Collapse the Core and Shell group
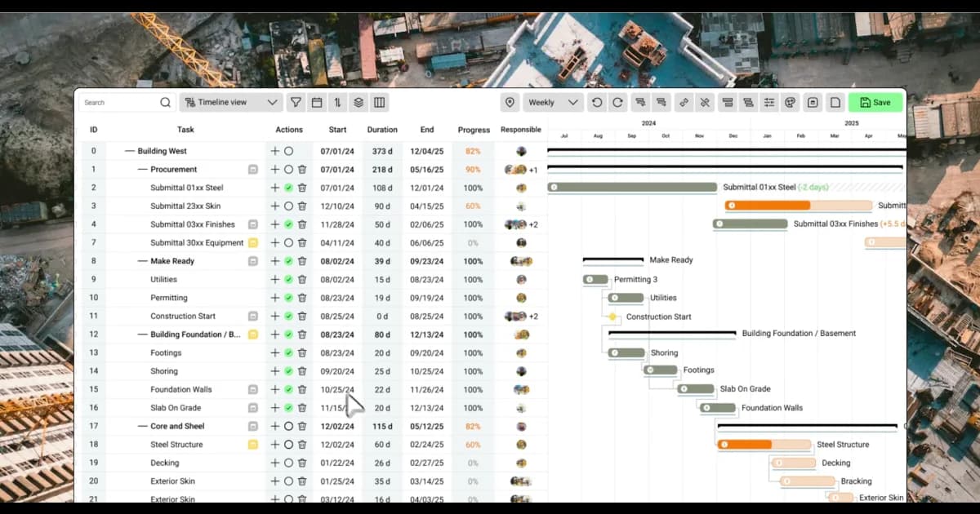This screenshot has height=514, width=980. pos(142,427)
